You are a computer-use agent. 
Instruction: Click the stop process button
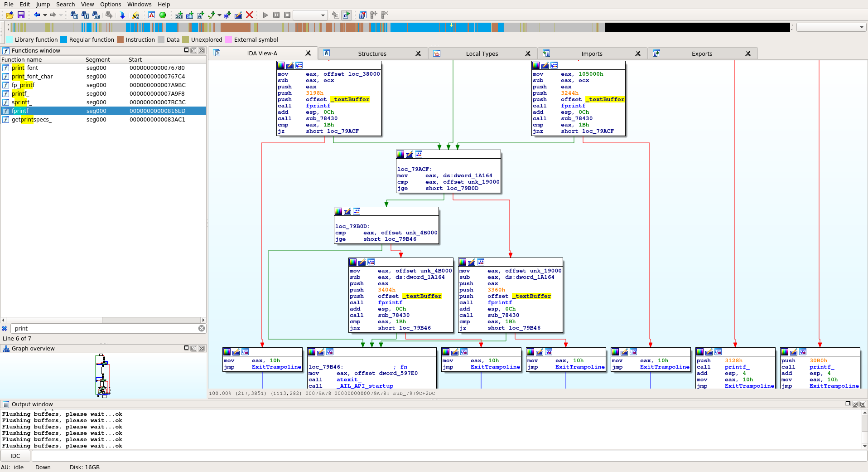point(287,15)
